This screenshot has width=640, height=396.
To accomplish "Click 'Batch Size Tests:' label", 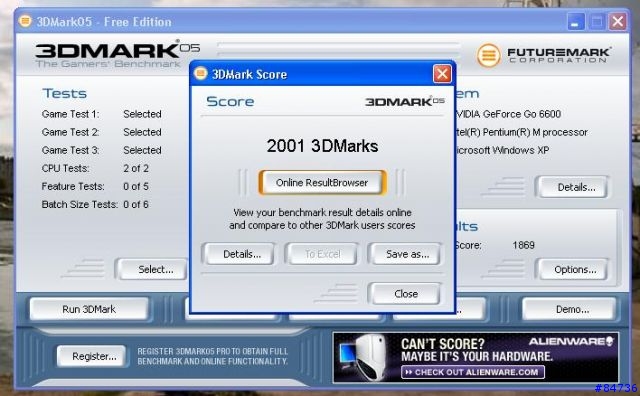I will click(x=80, y=204).
